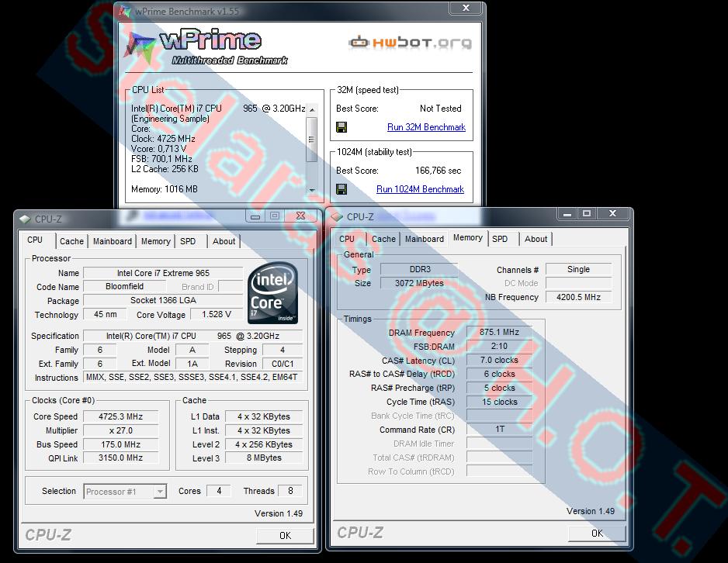The image size is (728, 563).
Task: Click the save icon under 1024M stability test
Action: 341,189
